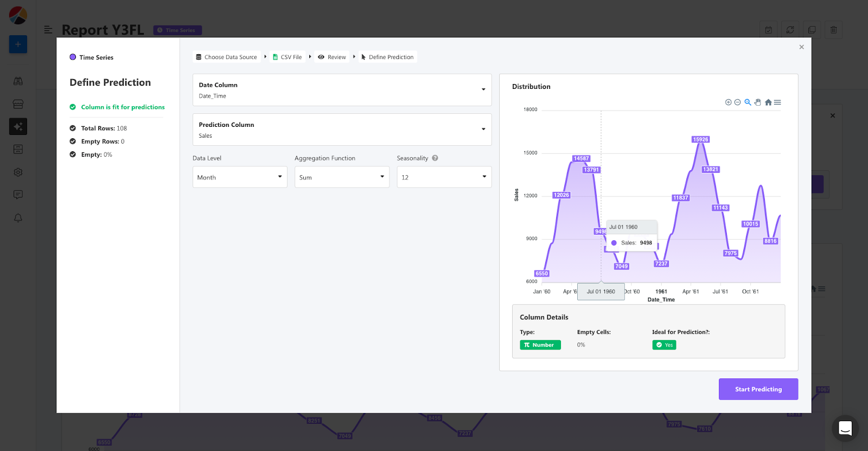Screen dimensions: 868x451
Task: Close the Define Prediction dialog
Action: click(801, 47)
